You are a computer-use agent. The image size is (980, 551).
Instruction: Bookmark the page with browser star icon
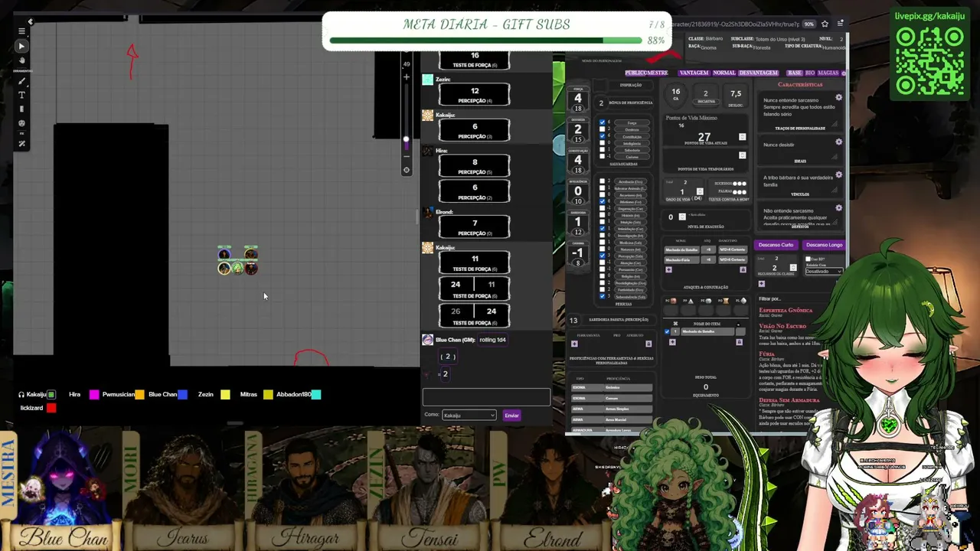click(825, 24)
